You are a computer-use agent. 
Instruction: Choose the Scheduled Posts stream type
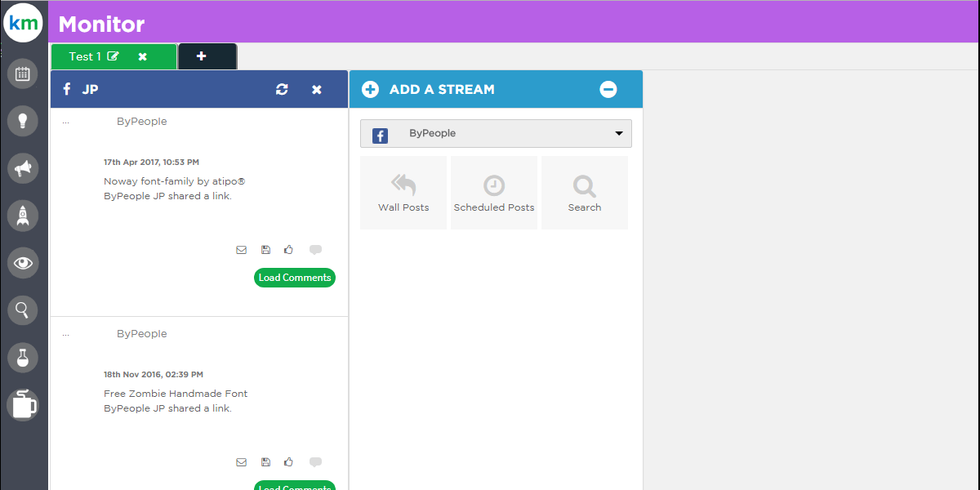click(x=494, y=193)
